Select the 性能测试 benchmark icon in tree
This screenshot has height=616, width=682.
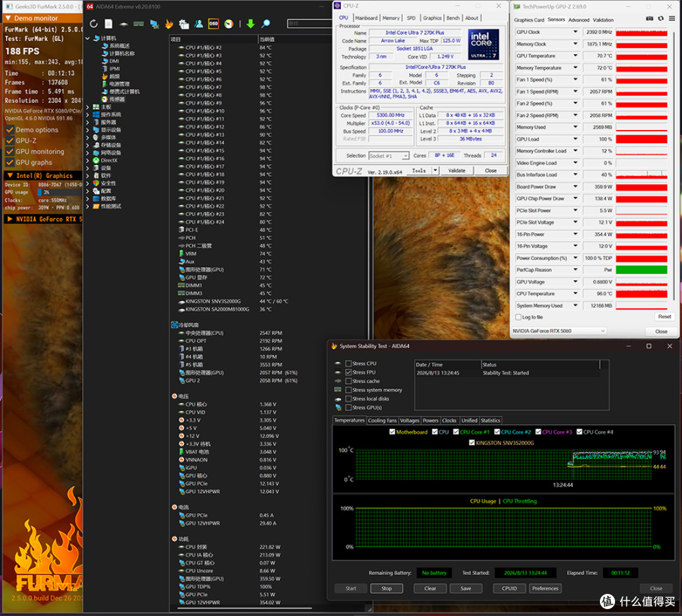pyautogui.click(x=96, y=206)
